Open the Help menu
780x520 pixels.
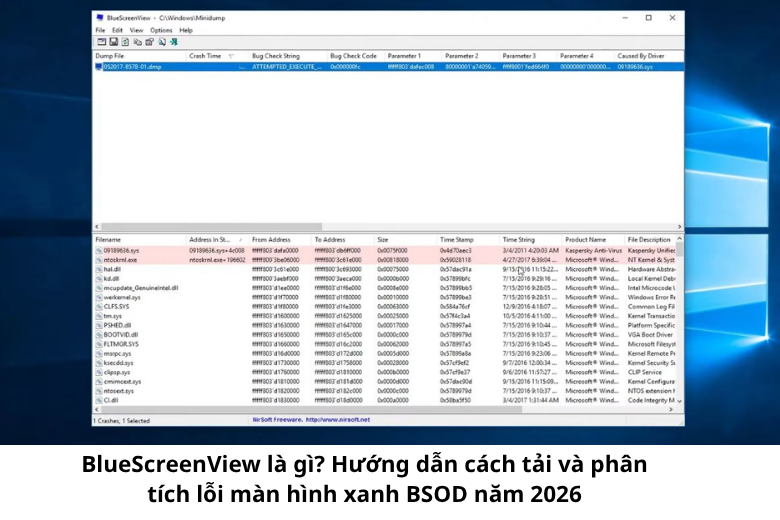click(186, 30)
